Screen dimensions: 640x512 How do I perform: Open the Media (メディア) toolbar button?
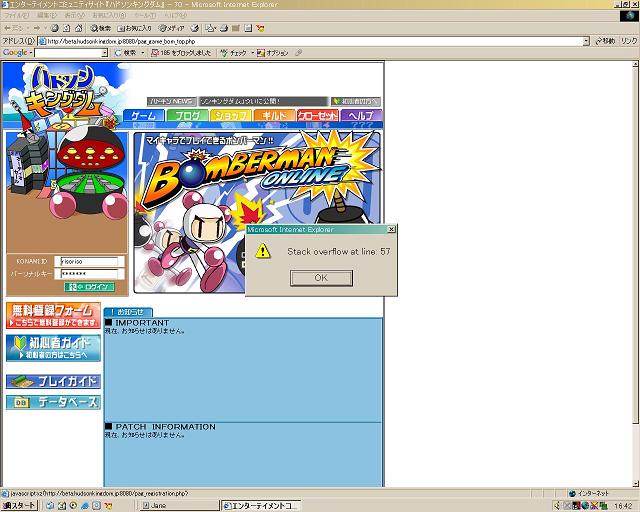(x=171, y=28)
